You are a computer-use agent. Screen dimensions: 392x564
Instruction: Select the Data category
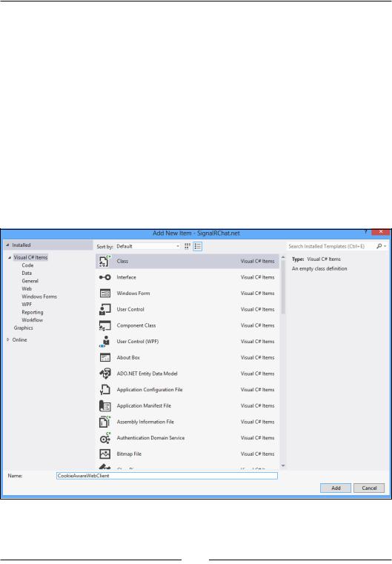pyautogui.click(x=27, y=273)
